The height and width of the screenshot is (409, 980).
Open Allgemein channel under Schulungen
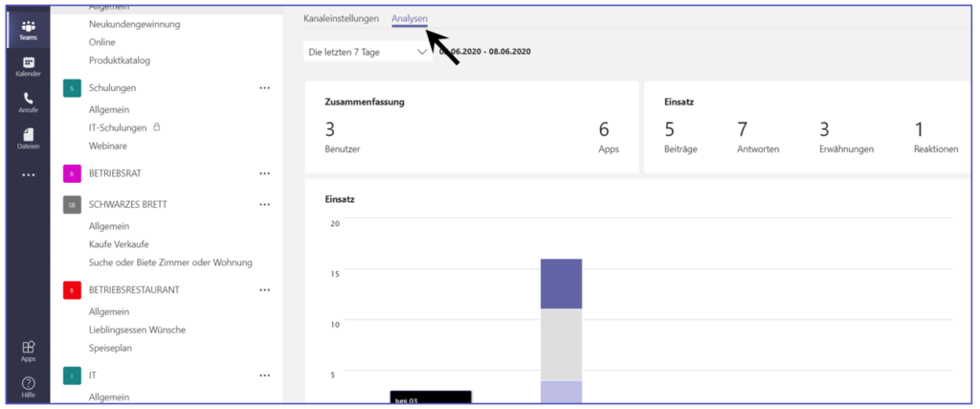point(109,109)
